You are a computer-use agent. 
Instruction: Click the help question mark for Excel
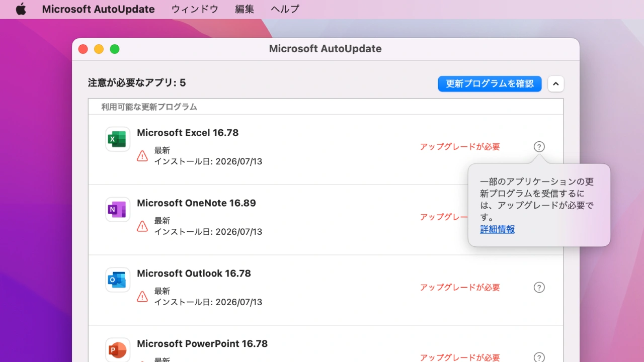click(539, 147)
